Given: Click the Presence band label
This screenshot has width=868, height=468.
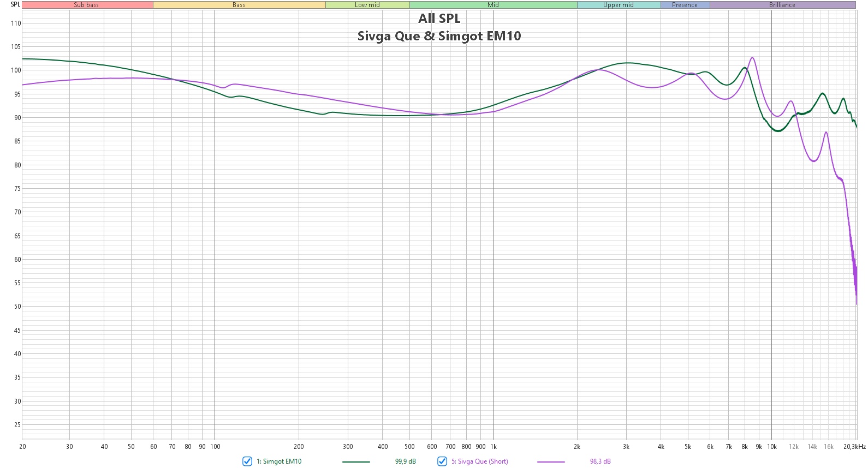Looking at the screenshot, I should pyautogui.click(x=685, y=5).
